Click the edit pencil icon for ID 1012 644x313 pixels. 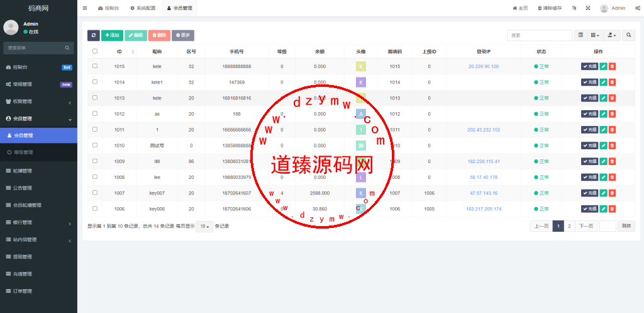tap(603, 114)
